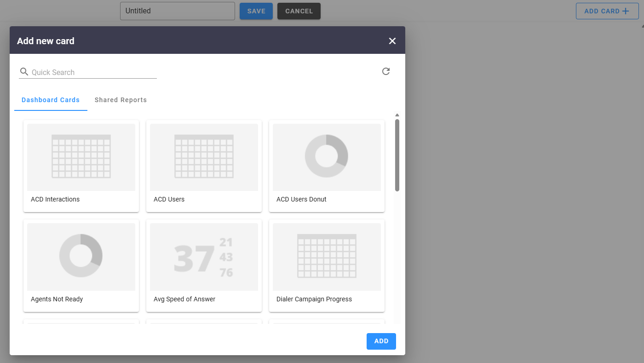Screen dimensions: 644x363
Task: Switch to the Dashboard Cards tab
Action: (x=51, y=100)
